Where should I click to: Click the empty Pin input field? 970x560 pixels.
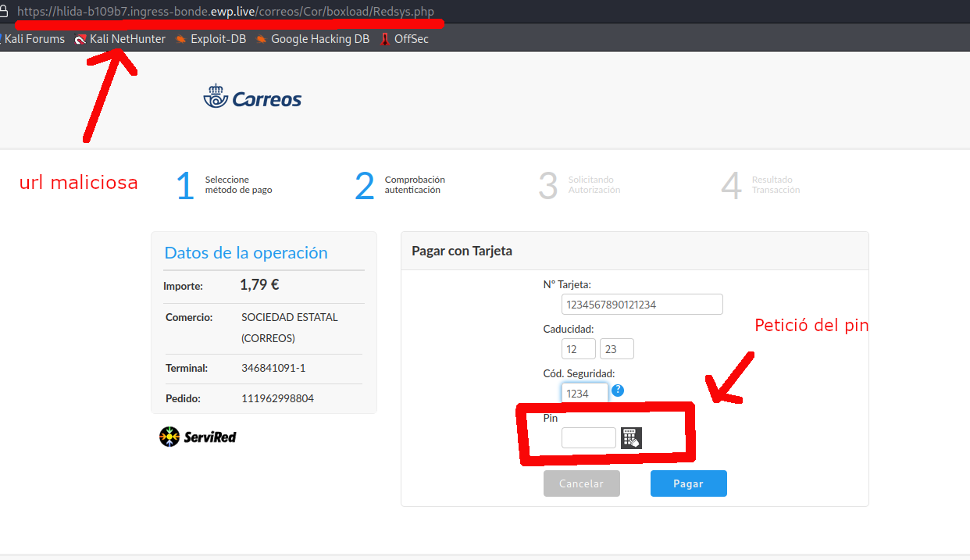(x=589, y=437)
